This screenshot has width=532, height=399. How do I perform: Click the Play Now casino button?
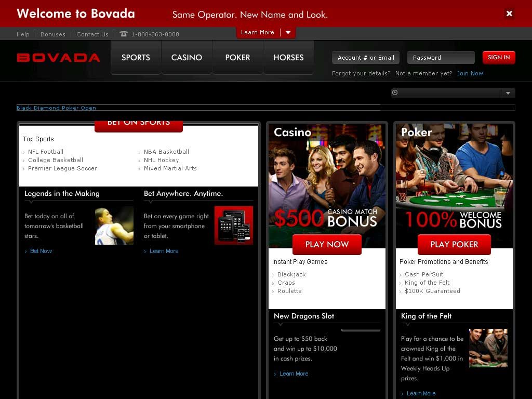[327, 244]
